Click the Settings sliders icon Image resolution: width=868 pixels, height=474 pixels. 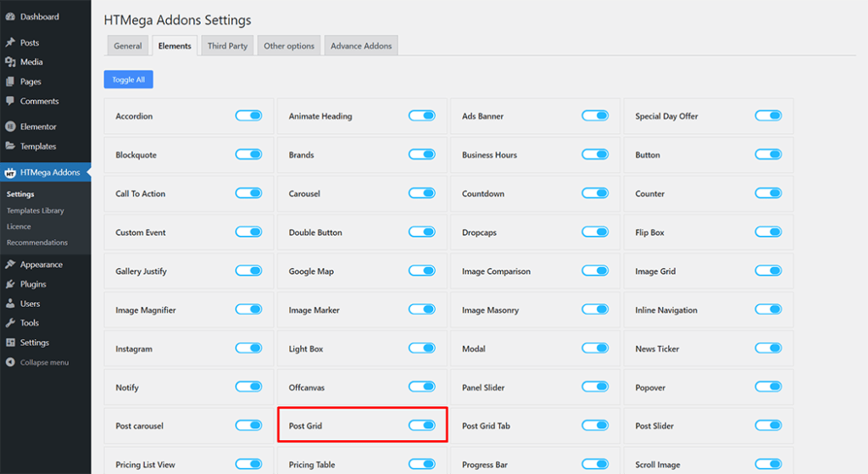pos(10,343)
